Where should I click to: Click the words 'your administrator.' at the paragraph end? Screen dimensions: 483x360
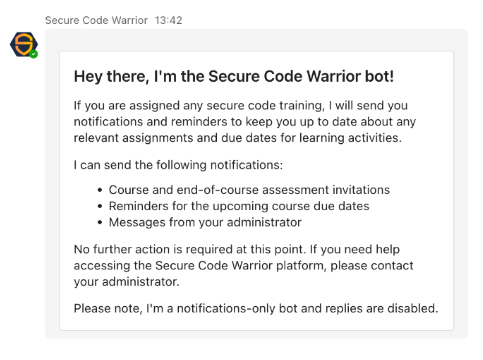click(x=126, y=282)
